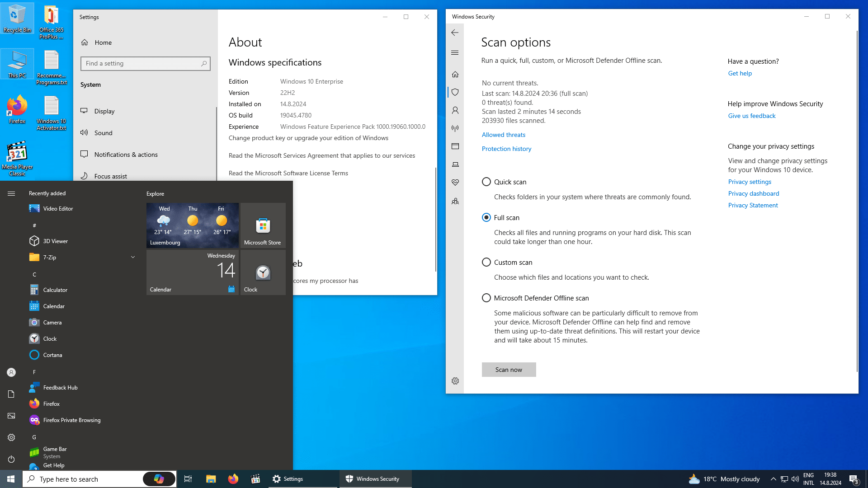Viewport: 868px width, 488px height.
Task: Select the Quick scan radio button
Action: [486, 182]
